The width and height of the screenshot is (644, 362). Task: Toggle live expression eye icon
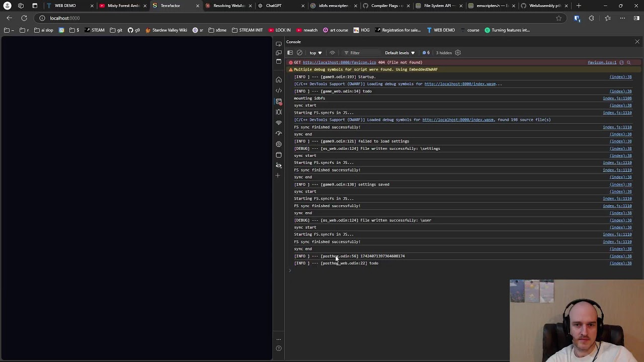pos(332,53)
